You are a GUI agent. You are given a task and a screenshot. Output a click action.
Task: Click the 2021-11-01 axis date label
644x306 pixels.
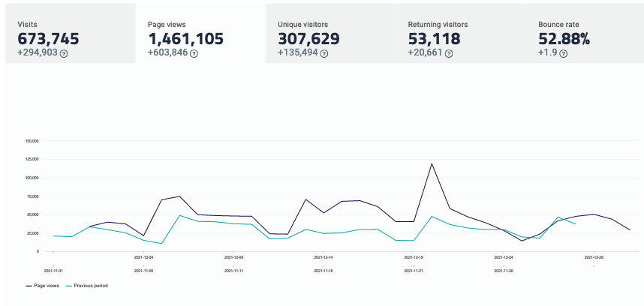(x=53, y=271)
